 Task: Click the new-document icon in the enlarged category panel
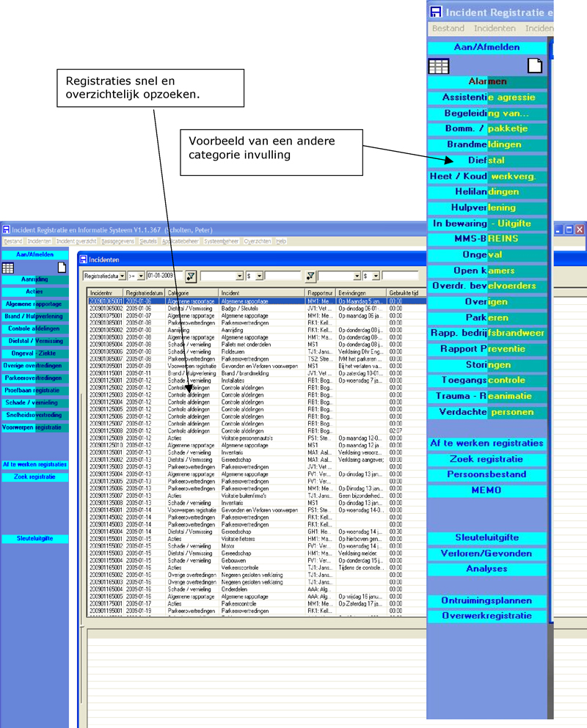click(x=535, y=66)
